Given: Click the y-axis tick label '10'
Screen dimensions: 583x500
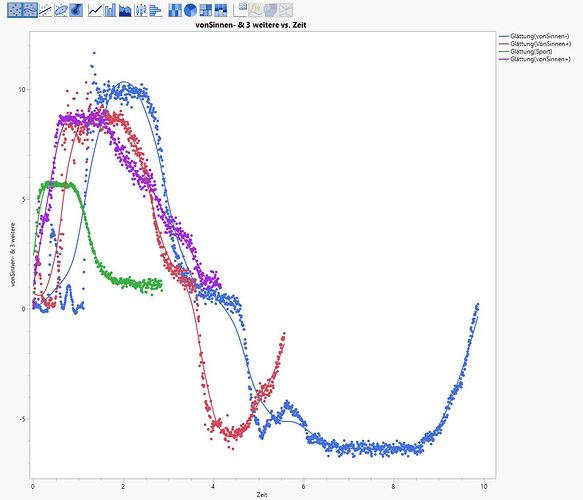Looking at the screenshot, I should [22, 90].
